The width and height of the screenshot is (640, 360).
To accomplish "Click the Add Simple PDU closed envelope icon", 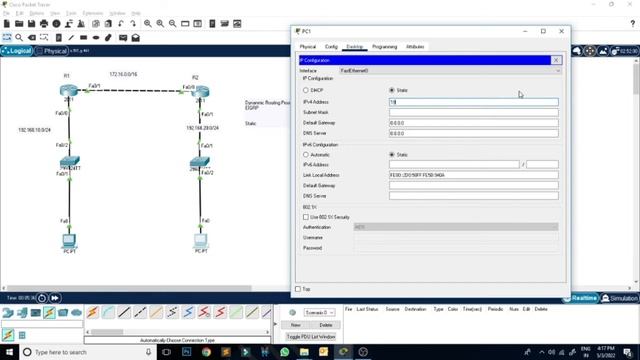I will tap(123, 38).
